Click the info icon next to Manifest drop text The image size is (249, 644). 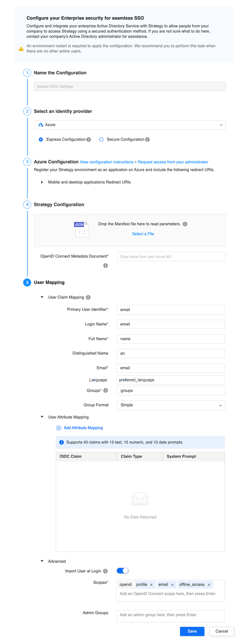[185, 224]
